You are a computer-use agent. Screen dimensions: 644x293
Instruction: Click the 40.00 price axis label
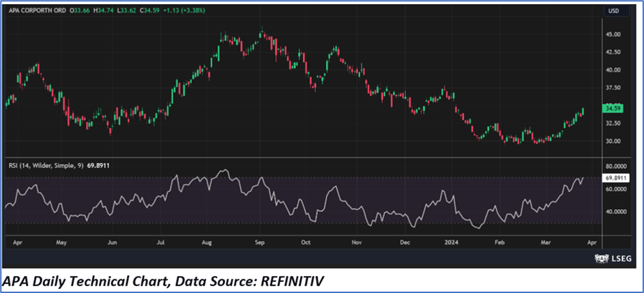click(x=613, y=70)
